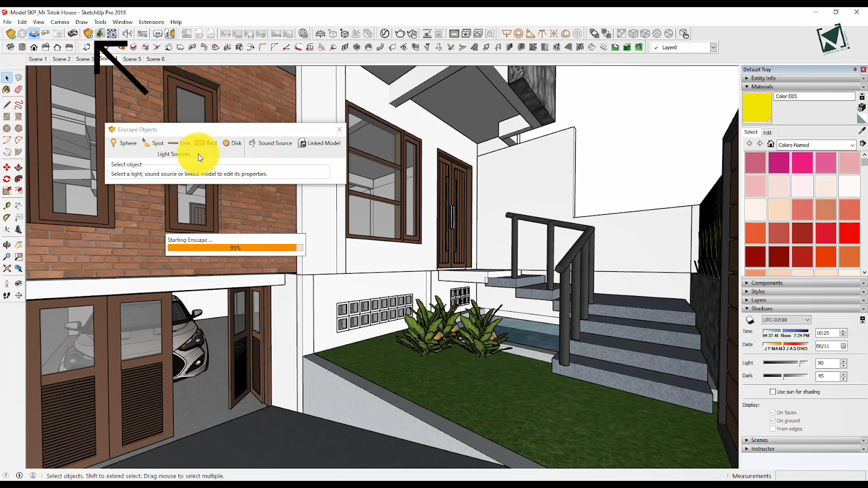Select the Enscape Objects tool in the toolbar
The width and height of the screenshot is (868, 488).
88,33
